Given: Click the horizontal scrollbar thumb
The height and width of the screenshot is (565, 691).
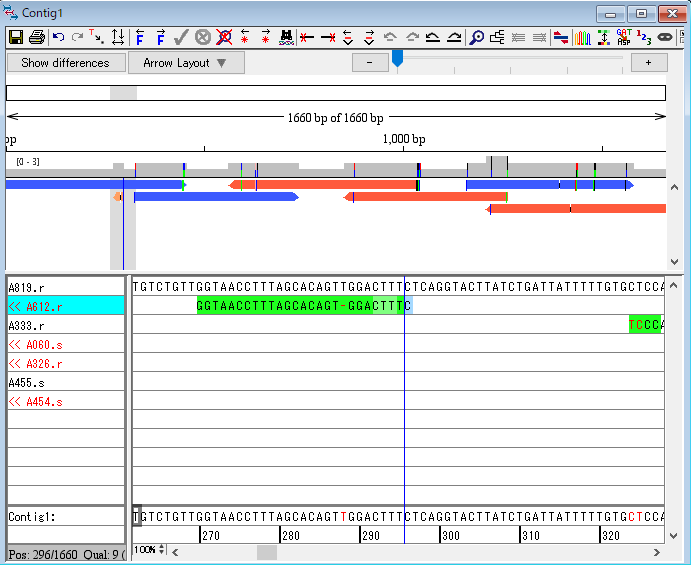Looking at the screenshot, I should [267, 552].
